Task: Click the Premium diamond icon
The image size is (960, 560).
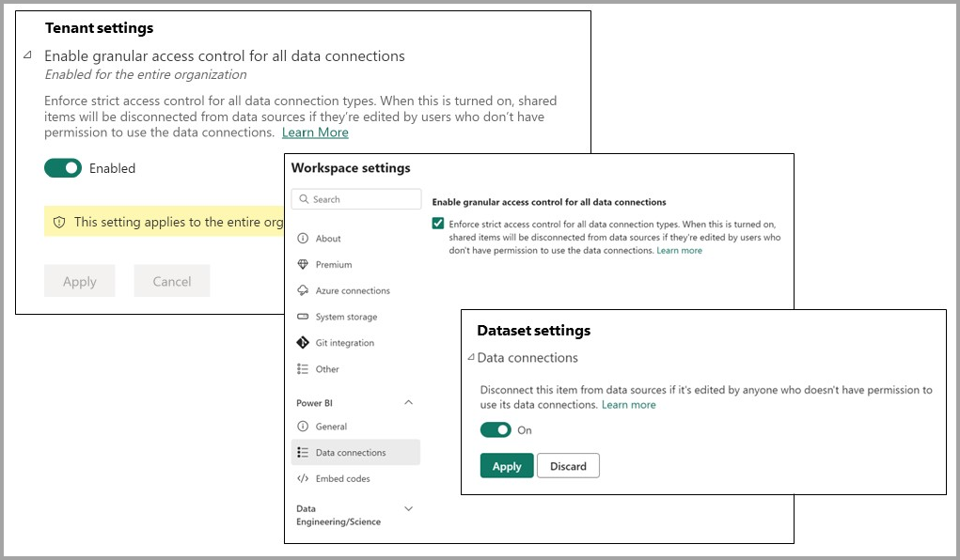Action: point(303,265)
